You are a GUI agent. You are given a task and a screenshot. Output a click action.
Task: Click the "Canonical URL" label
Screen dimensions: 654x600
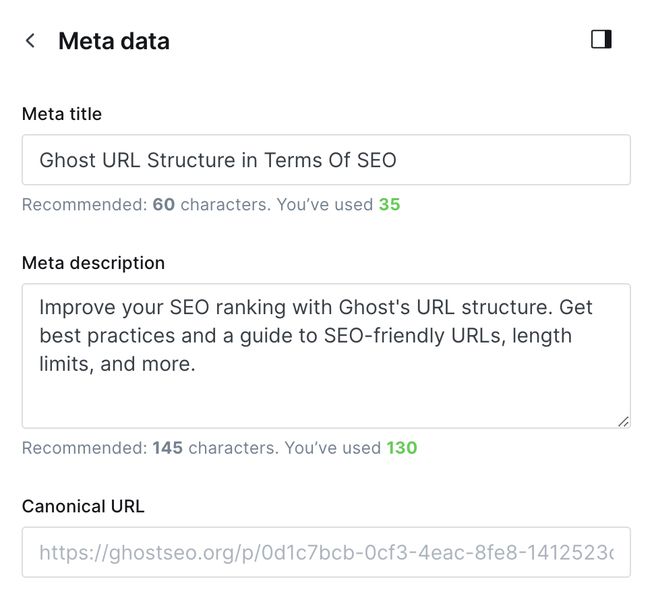(83, 506)
